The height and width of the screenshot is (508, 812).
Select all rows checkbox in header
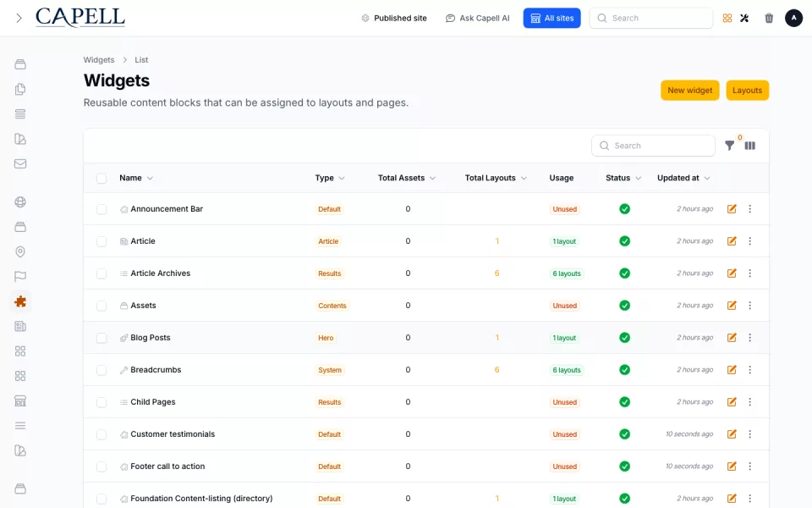tap(101, 179)
